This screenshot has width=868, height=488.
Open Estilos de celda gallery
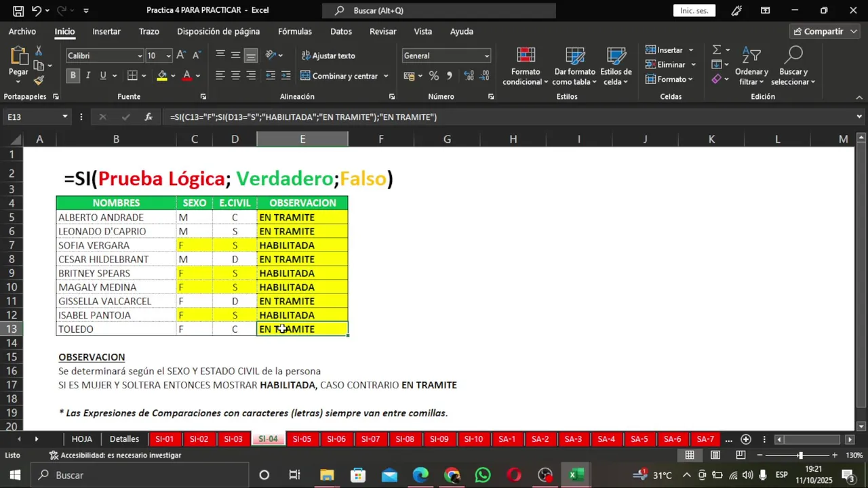click(616, 66)
